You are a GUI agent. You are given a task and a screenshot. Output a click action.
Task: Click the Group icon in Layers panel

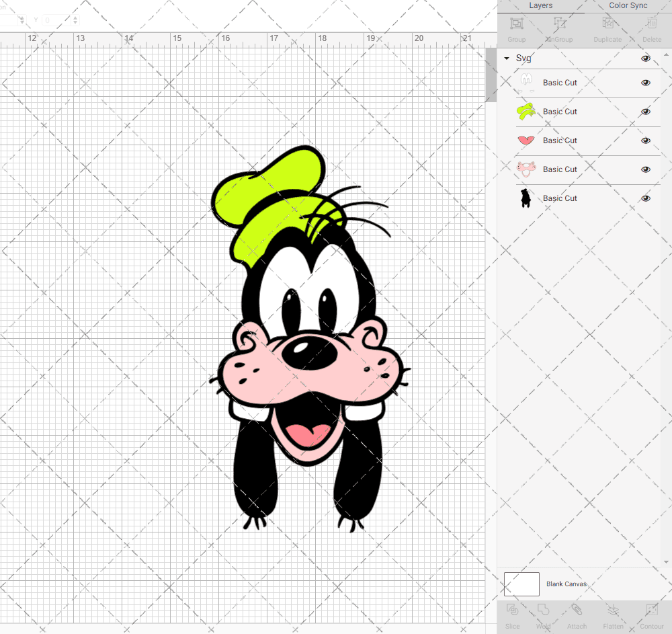pos(516,23)
